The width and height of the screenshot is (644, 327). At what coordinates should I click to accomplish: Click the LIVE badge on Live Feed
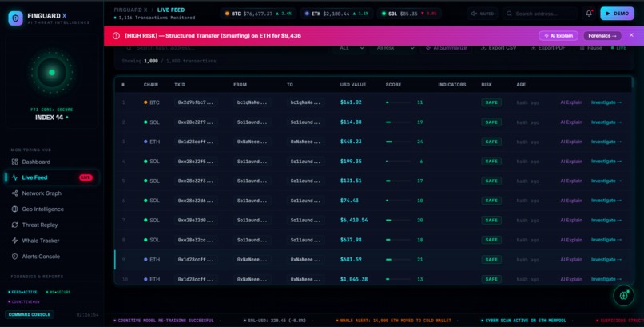(85, 177)
